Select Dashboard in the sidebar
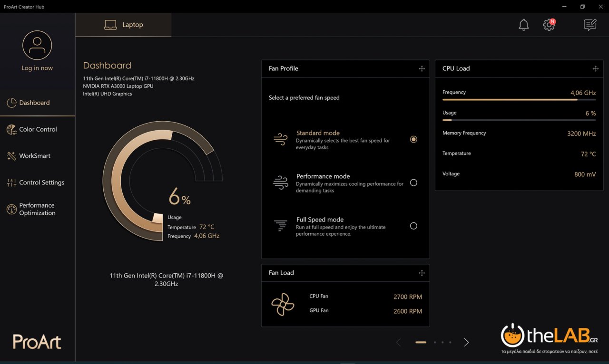This screenshot has width=609, height=364. pos(35,103)
